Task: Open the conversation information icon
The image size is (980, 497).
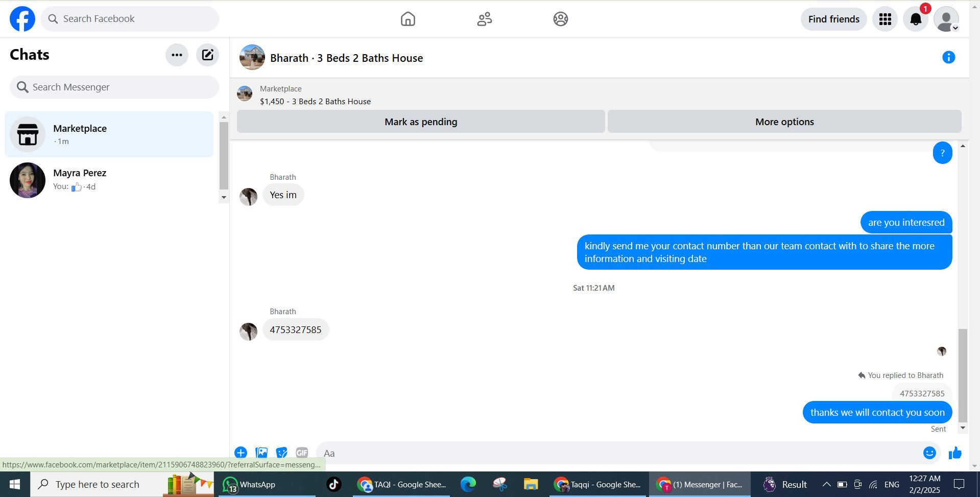Action: click(x=948, y=57)
